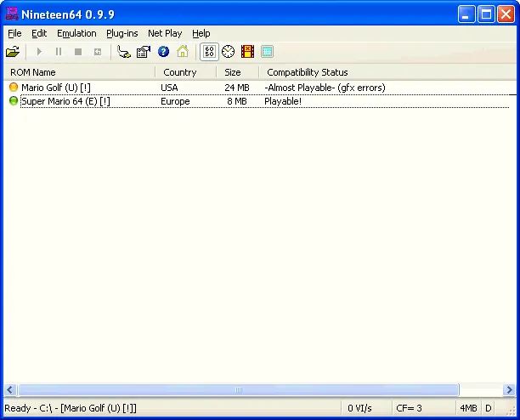The image size is (520, 420).
Task: Open the Plug-ins menu
Action: pyautogui.click(x=122, y=33)
